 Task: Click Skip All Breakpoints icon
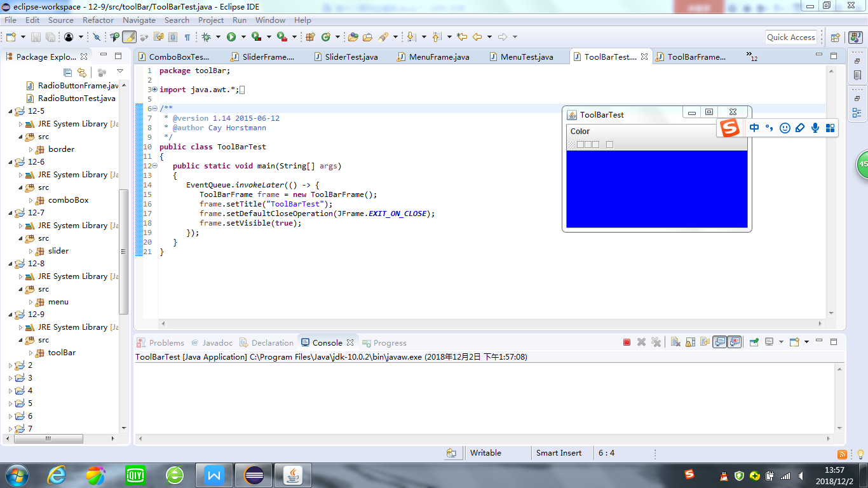(97, 37)
